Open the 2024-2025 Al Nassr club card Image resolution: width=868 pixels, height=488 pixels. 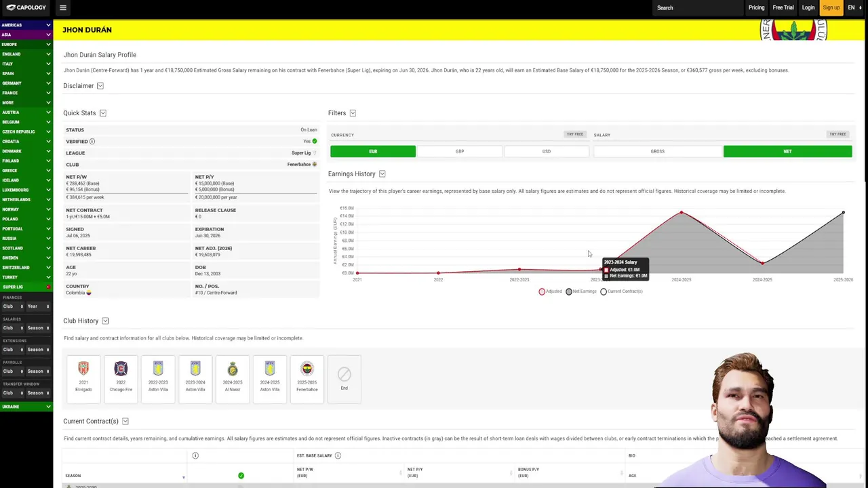click(233, 379)
